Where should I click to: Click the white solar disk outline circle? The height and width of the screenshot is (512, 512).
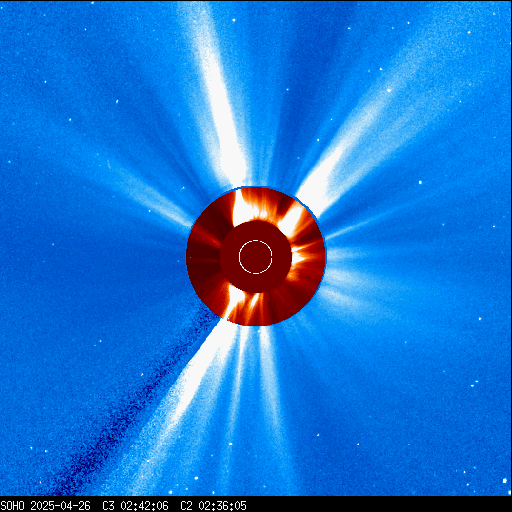tap(256, 257)
